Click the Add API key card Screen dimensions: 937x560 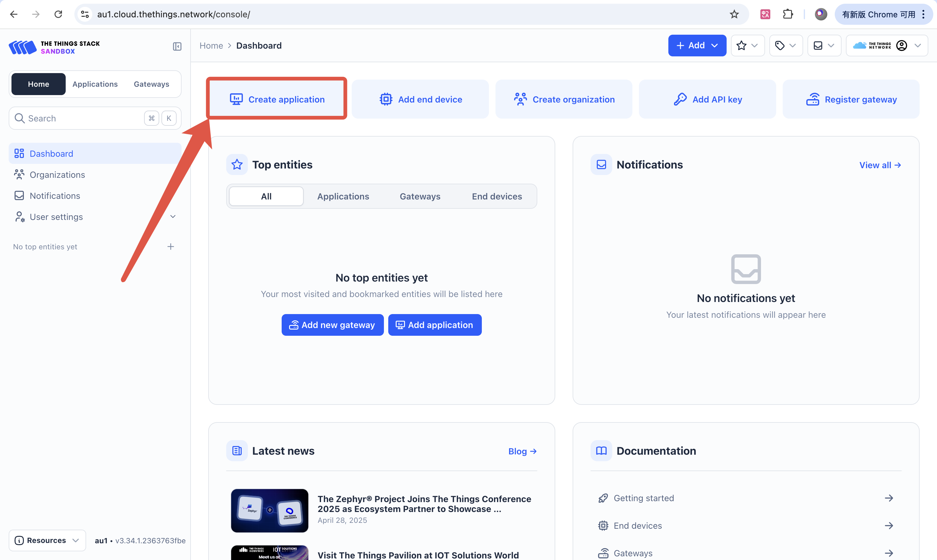tap(707, 99)
